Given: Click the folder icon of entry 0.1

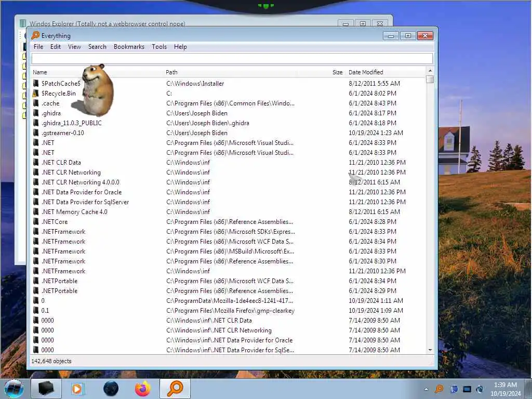Looking at the screenshot, I should pyautogui.click(x=36, y=311).
